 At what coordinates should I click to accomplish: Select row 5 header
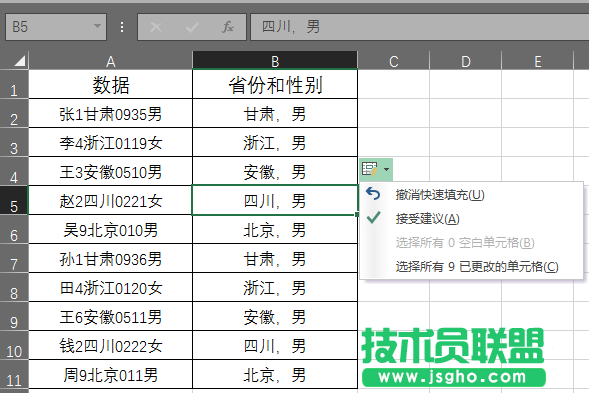(x=14, y=201)
